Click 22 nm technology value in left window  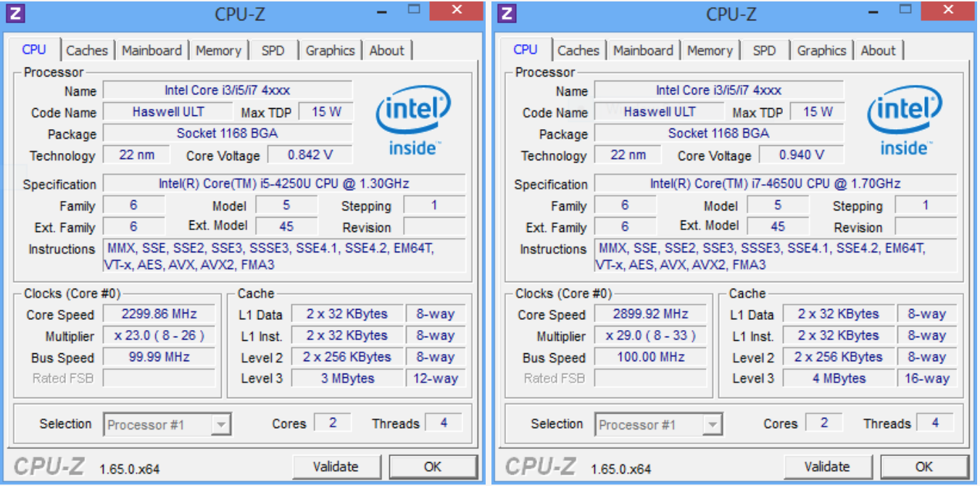coord(136,155)
